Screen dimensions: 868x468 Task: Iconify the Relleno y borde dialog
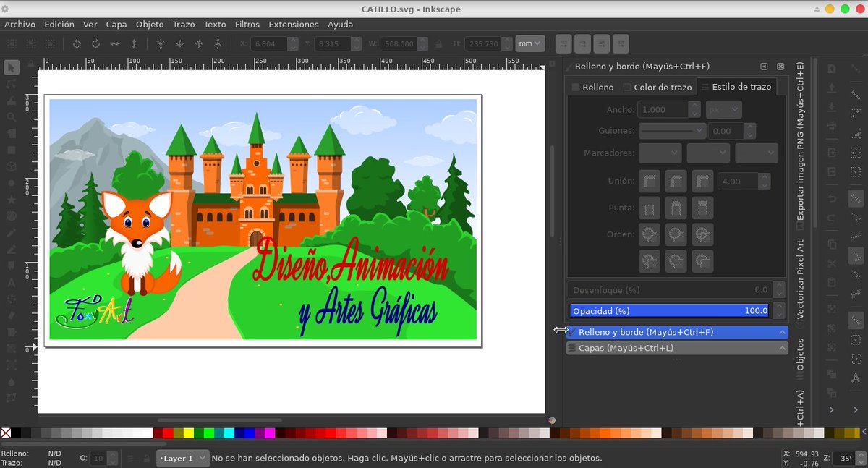coord(762,67)
